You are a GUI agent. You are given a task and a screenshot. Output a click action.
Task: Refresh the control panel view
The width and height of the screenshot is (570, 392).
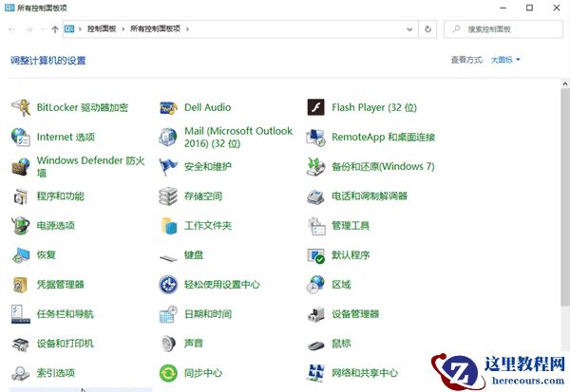(x=427, y=29)
